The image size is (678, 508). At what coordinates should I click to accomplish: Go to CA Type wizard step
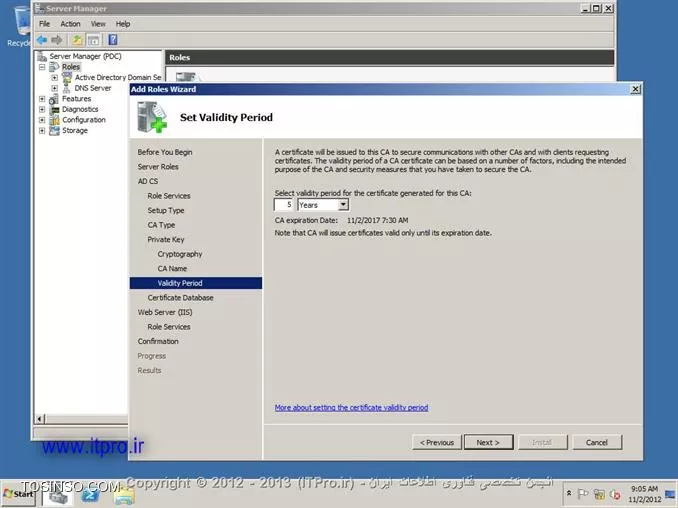pos(161,225)
